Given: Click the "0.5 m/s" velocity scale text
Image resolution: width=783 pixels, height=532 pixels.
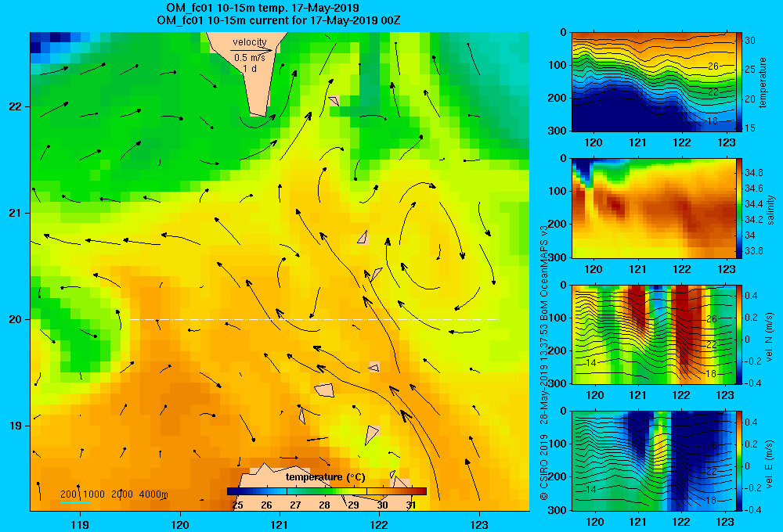Looking at the screenshot, I should click(x=250, y=58).
